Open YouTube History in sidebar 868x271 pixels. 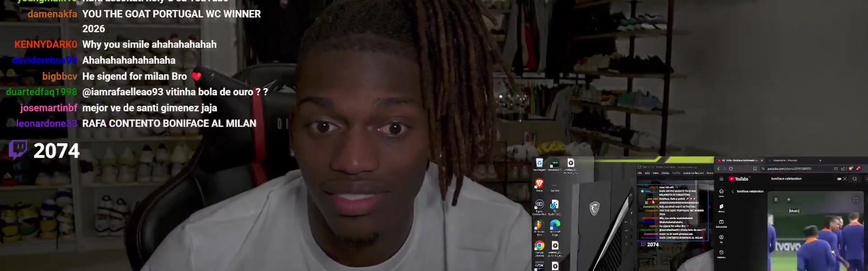coord(722,253)
